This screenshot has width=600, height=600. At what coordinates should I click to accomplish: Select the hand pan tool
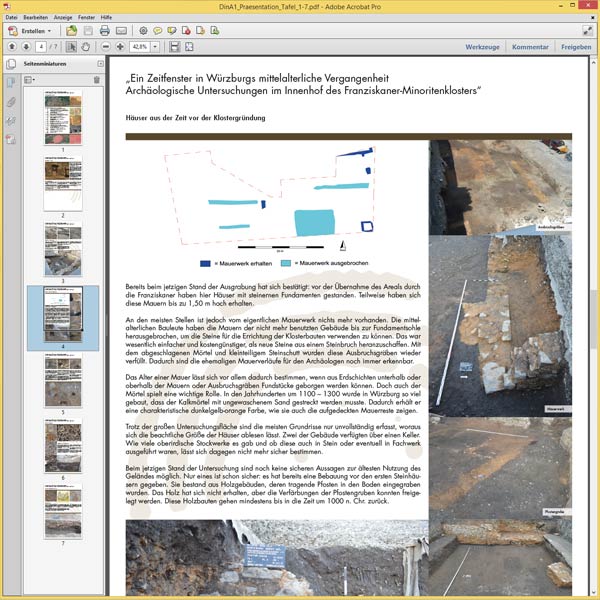pos(85,47)
